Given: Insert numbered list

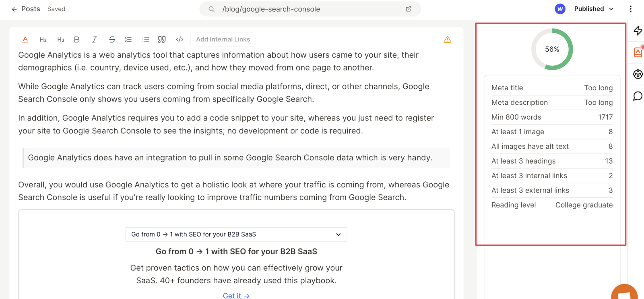Looking at the screenshot, I should pos(128,39).
